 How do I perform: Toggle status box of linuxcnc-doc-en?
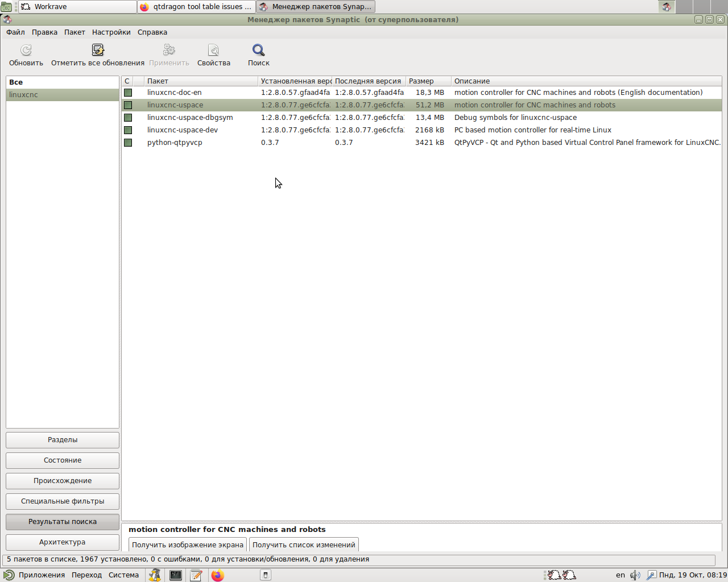click(x=128, y=93)
